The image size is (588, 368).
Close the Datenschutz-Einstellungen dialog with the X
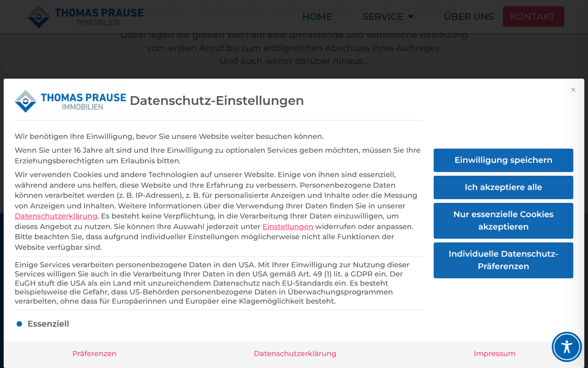573,90
